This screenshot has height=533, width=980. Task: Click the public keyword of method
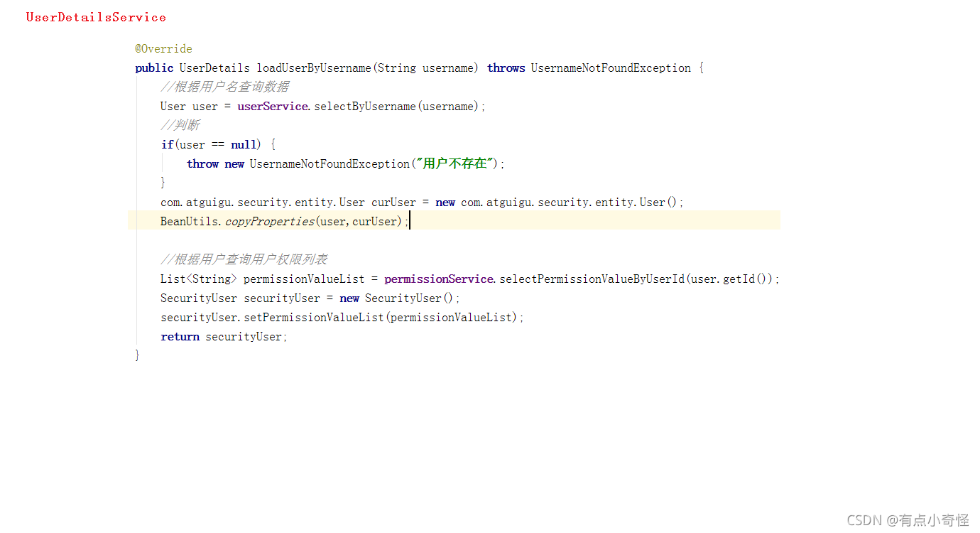[154, 68]
